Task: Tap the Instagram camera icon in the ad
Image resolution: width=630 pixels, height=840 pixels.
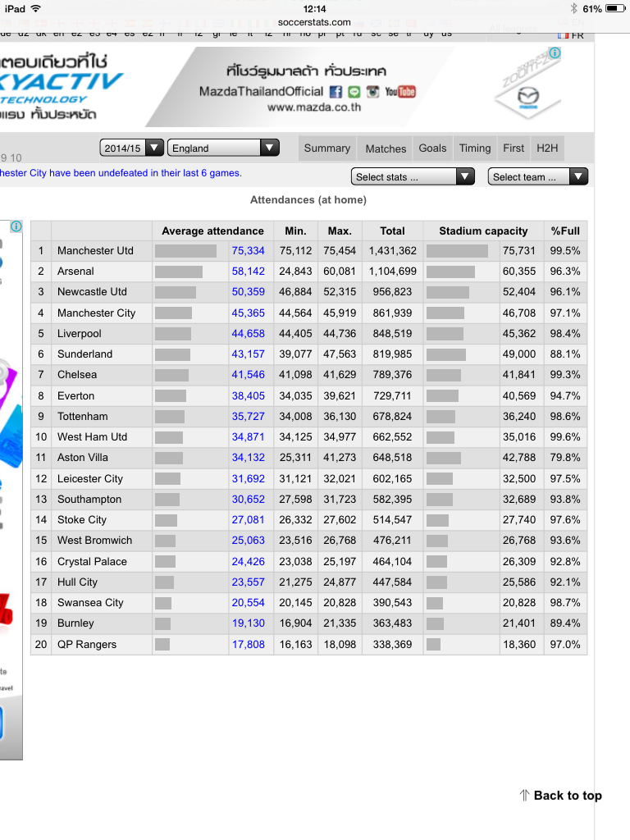Action: pyautogui.click(x=373, y=92)
